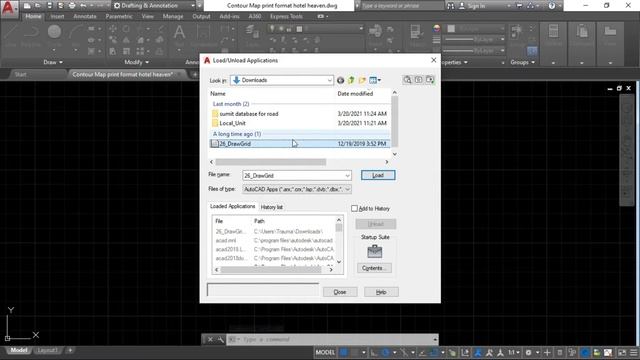Add a new drawing tab with plus icon
Image resolution: width=640 pixels, height=360 pixels.
click(195, 74)
